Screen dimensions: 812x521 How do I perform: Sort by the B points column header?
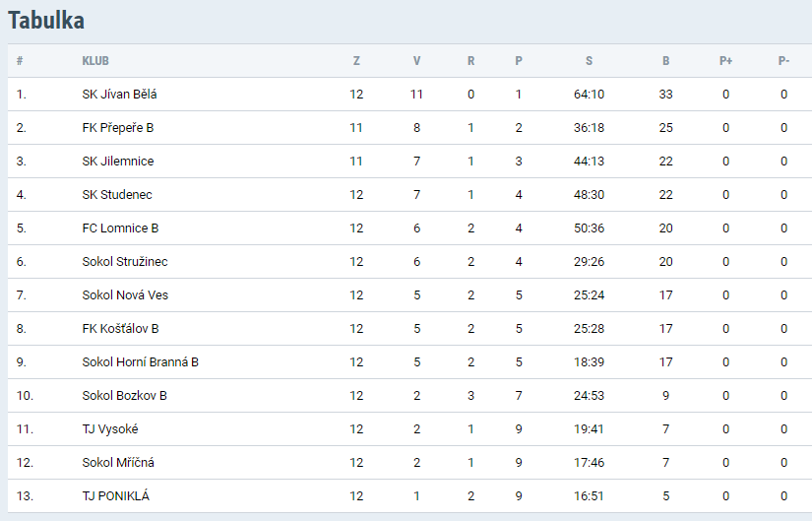pyautogui.click(x=666, y=61)
